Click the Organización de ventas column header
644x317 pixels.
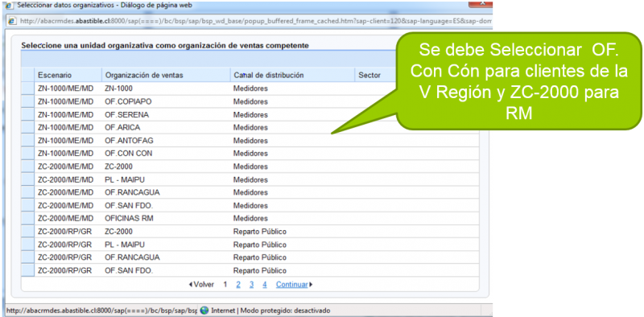tap(166, 75)
